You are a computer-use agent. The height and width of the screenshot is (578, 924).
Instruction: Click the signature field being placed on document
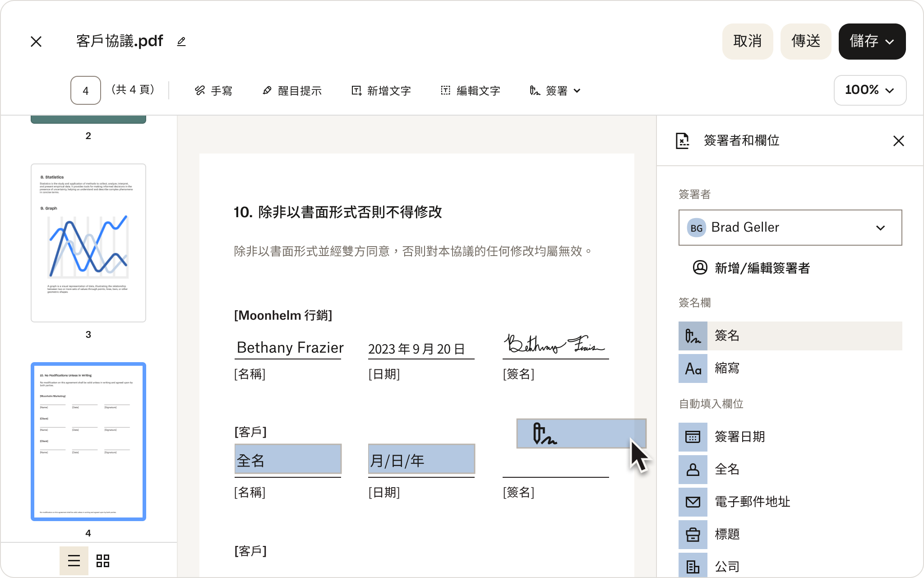tap(581, 433)
